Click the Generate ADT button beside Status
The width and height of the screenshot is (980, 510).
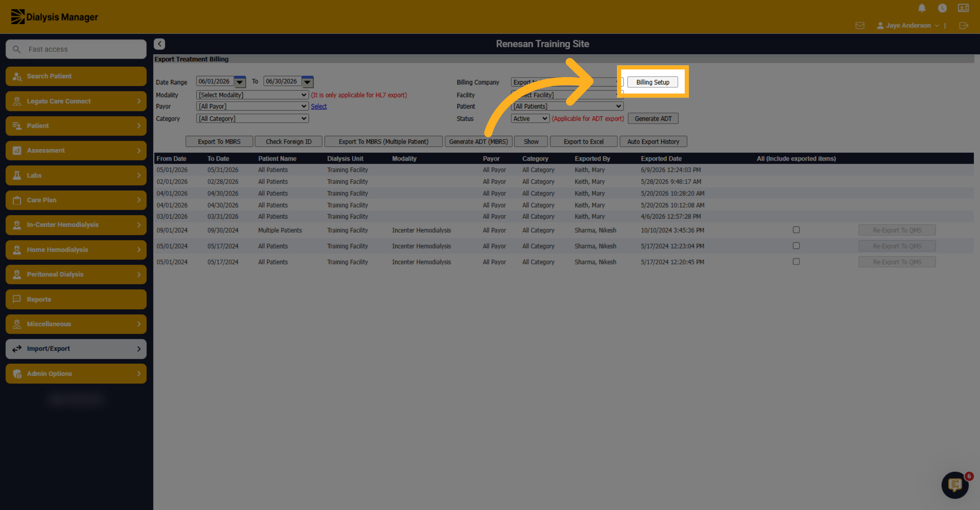point(653,119)
